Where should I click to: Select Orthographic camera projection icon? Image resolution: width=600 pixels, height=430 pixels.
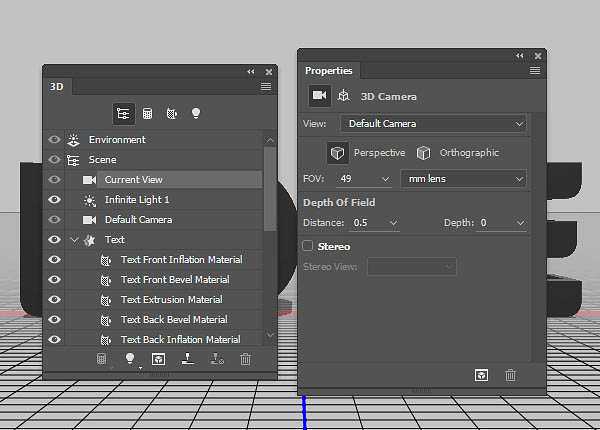point(424,153)
